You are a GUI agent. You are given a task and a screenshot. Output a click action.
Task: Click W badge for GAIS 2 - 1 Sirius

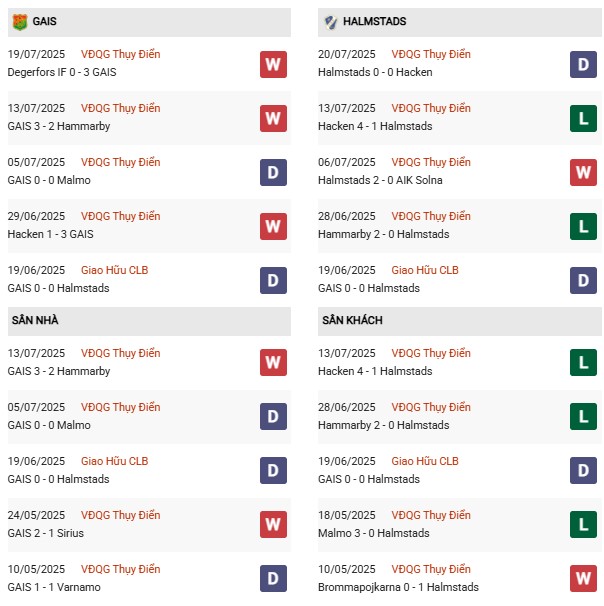pyautogui.click(x=273, y=524)
